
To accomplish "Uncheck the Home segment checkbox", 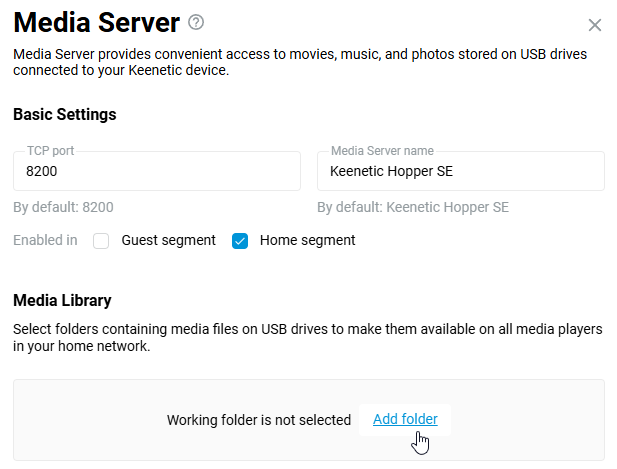I will pos(240,241).
